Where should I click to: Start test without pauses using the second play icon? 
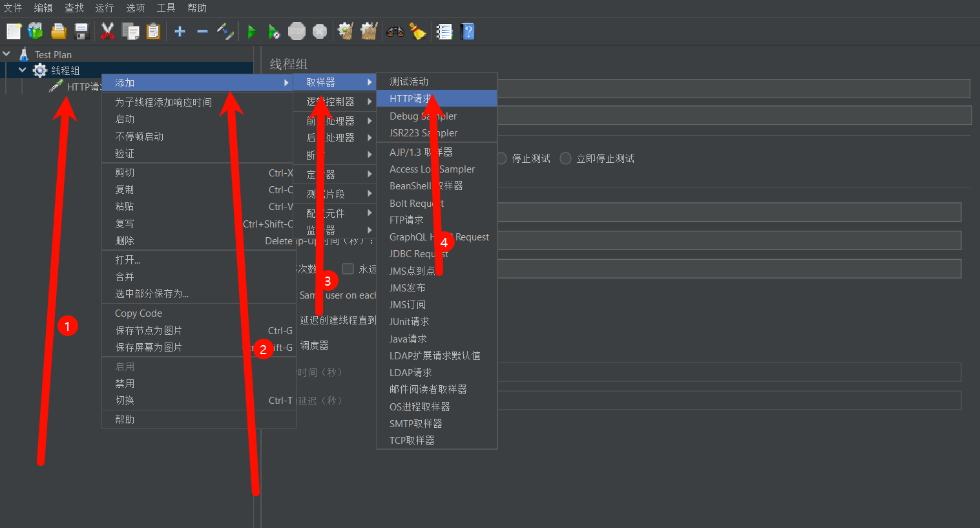point(273,31)
